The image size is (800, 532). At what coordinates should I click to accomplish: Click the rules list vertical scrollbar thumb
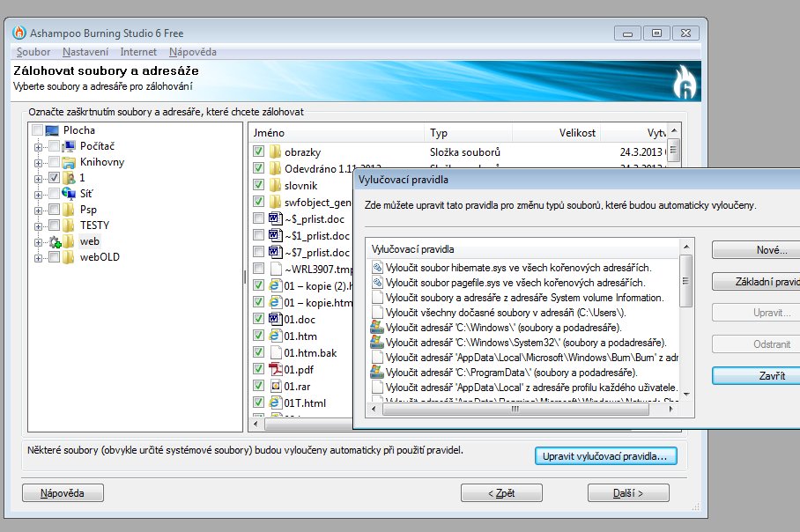686,281
